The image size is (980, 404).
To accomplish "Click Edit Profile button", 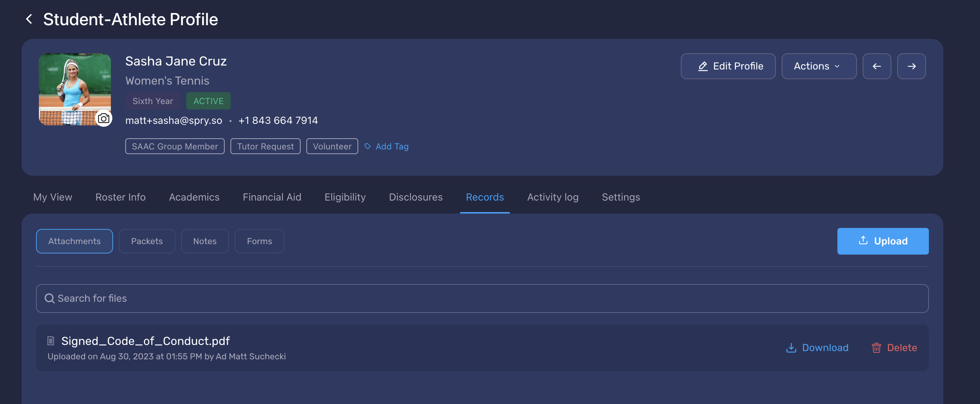I will tap(728, 66).
